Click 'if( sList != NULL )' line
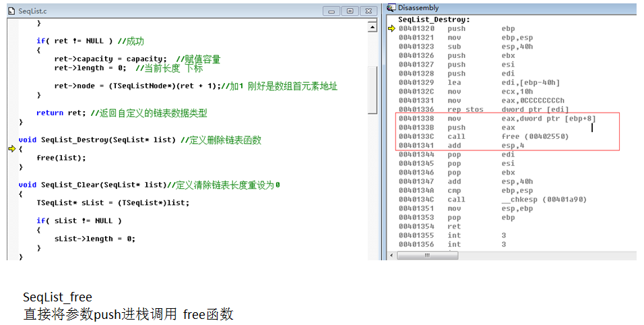The image size is (644, 325). (x=79, y=220)
